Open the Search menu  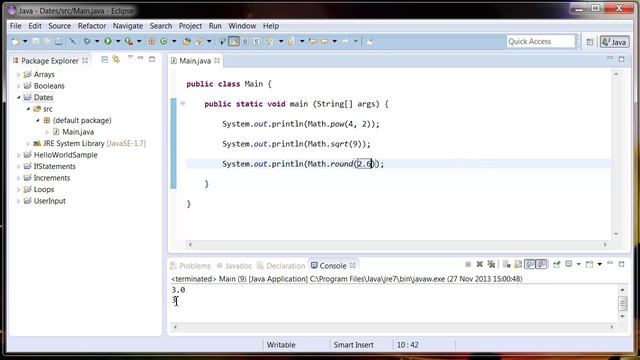[x=161, y=26]
